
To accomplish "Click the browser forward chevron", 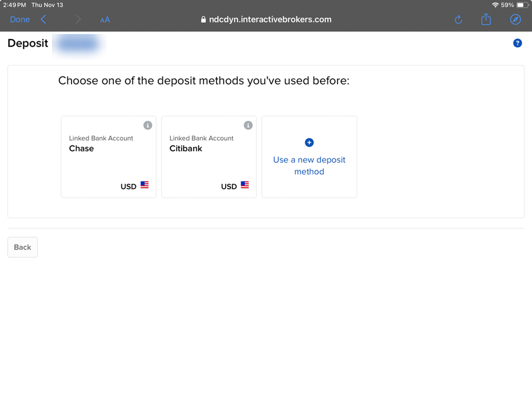I will pos(79,20).
